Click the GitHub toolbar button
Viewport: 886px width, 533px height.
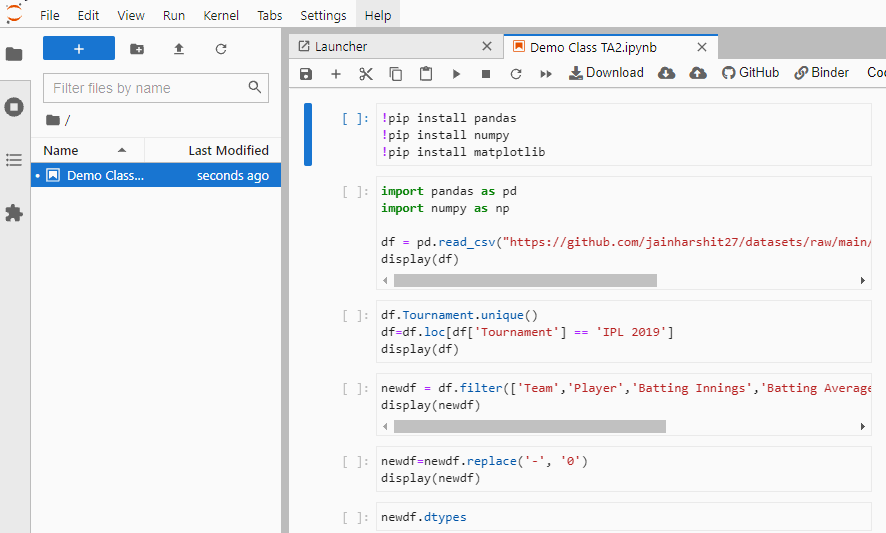(x=750, y=73)
